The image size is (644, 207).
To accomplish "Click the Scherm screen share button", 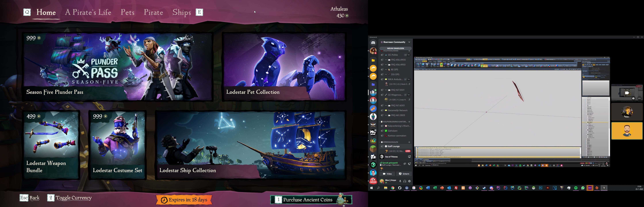I will [404, 174].
